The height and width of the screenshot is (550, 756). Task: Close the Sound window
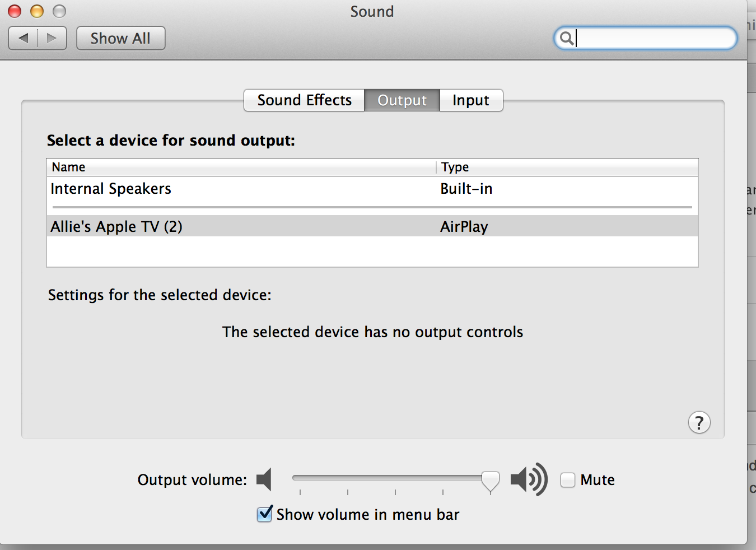click(x=15, y=11)
